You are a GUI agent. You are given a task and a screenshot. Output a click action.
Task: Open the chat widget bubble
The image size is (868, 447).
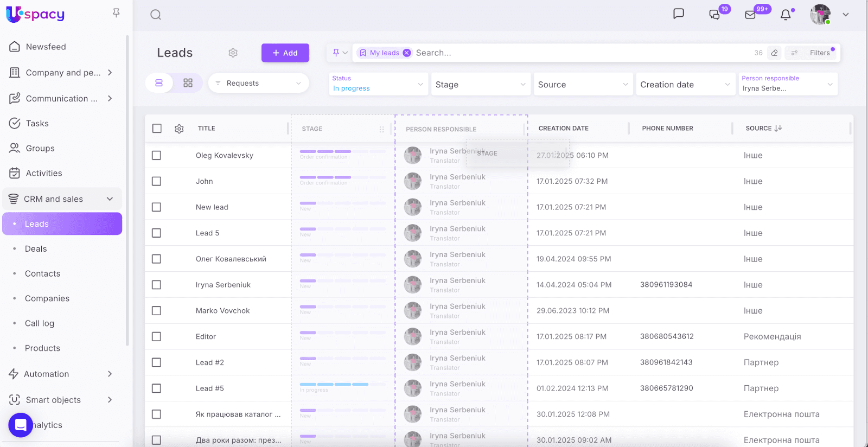[21, 425]
